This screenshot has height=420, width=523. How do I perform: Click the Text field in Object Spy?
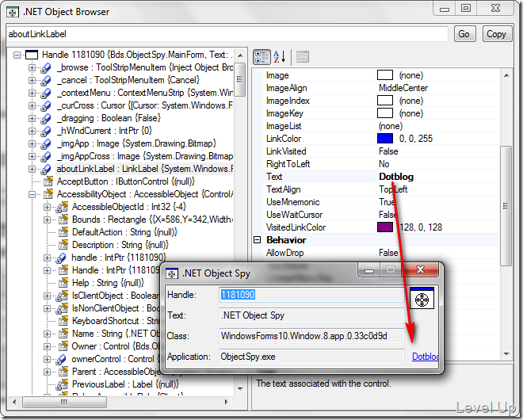tap(311, 315)
